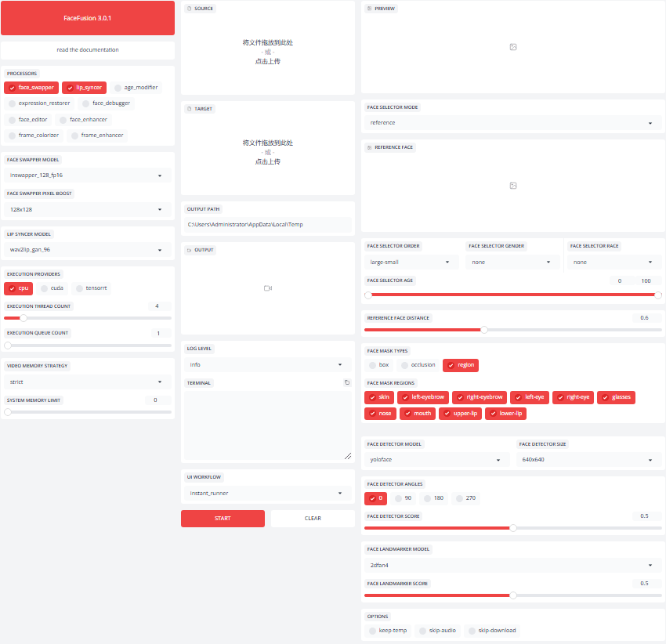Click the CLEAR button
This screenshot has width=666, height=644.
(x=313, y=519)
